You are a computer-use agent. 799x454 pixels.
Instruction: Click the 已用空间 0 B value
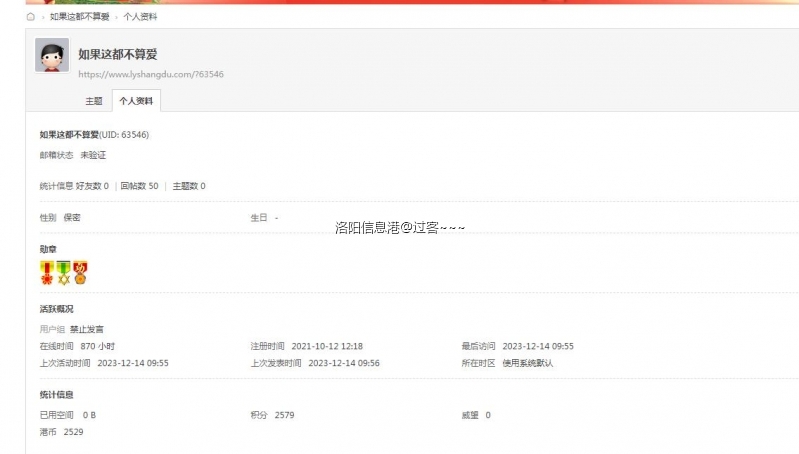[89, 415]
